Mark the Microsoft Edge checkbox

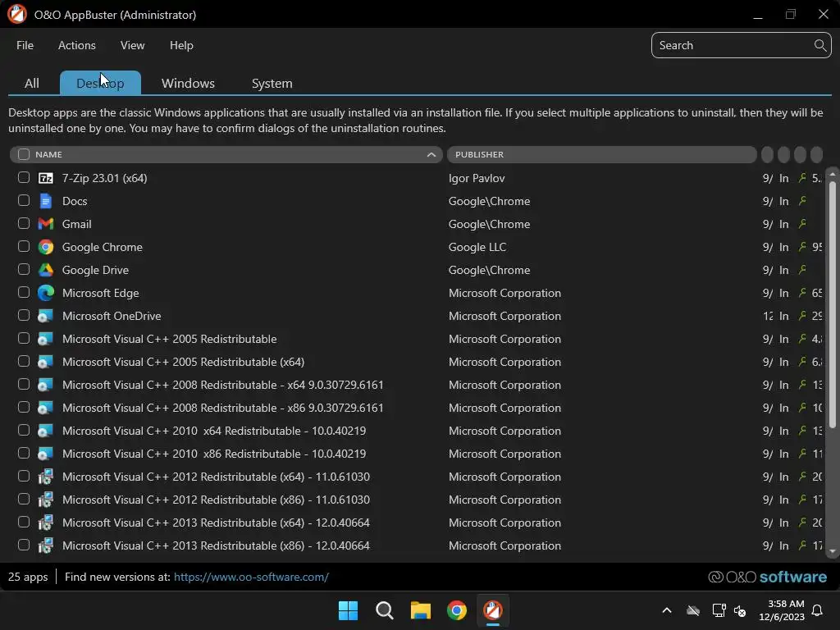[x=24, y=293]
